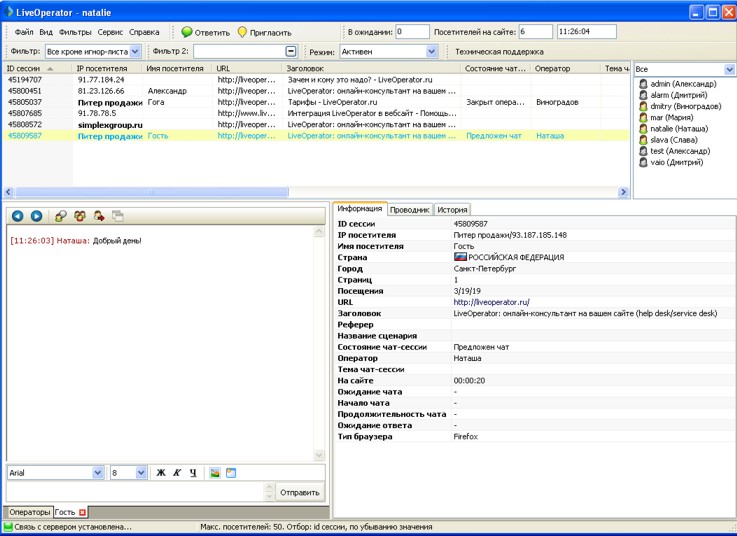This screenshot has height=536, width=737.
Task: Click the yellow Пригласить invite button
Action: 264,32
